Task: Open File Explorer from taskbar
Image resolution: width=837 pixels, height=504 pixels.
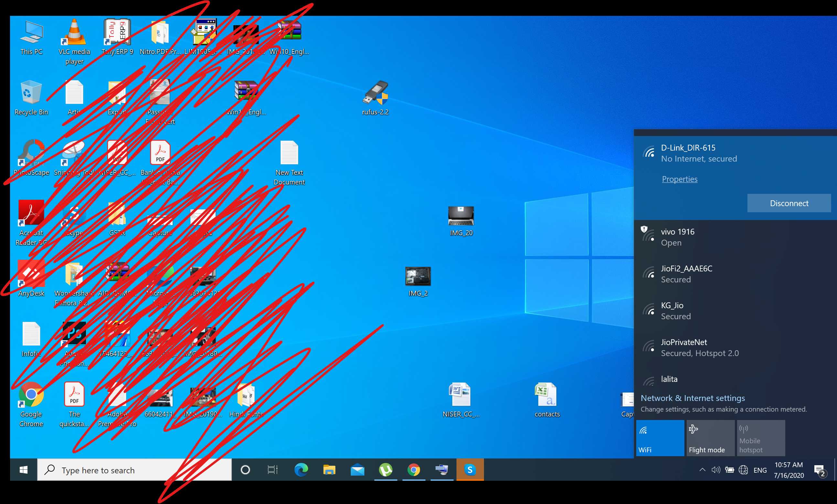Action: [329, 470]
